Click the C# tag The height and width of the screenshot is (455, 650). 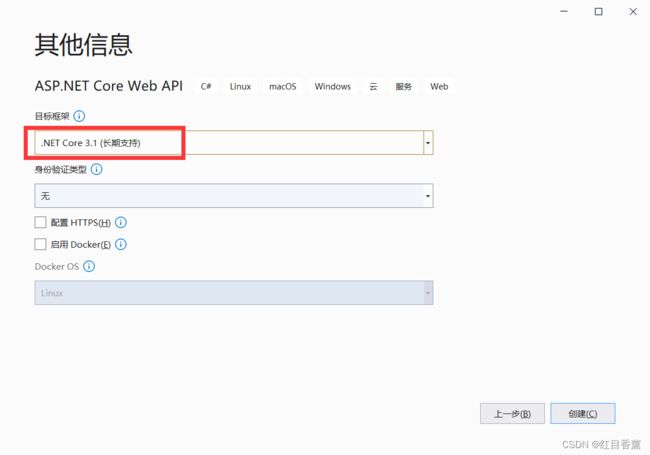[206, 87]
